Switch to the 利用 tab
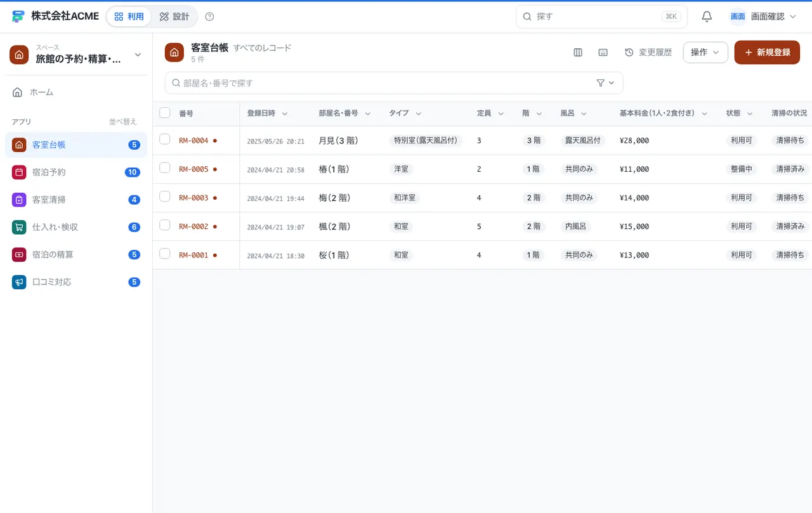The width and height of the screenshot is (812, 513). coord(129,16)
